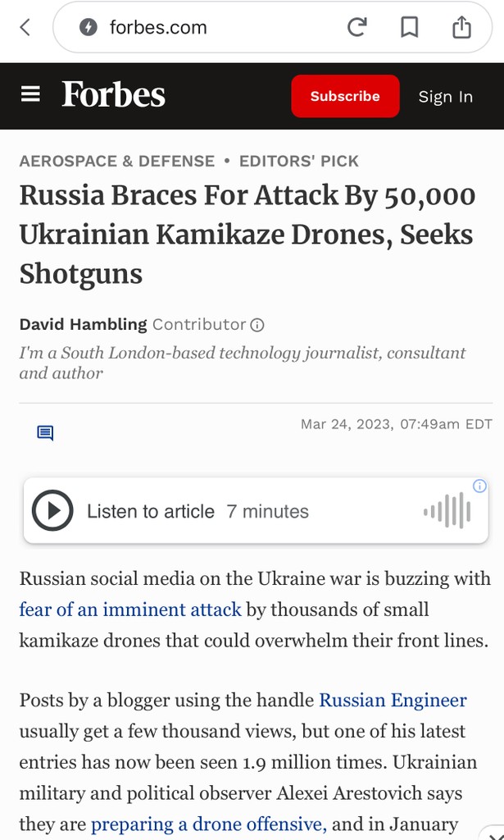Open the browser share sheet
The height and width of the screenshot is (840, 504).
tap(461, 28)
